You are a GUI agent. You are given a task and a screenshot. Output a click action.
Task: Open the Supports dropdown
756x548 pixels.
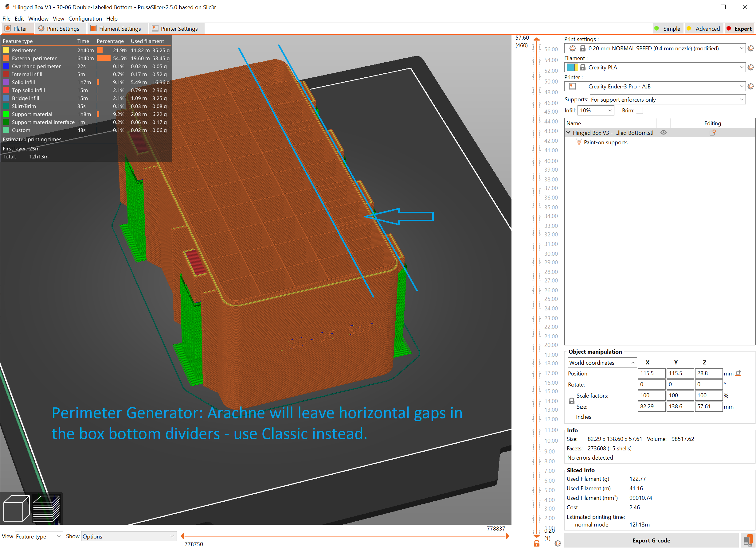(x=668, y=99)
